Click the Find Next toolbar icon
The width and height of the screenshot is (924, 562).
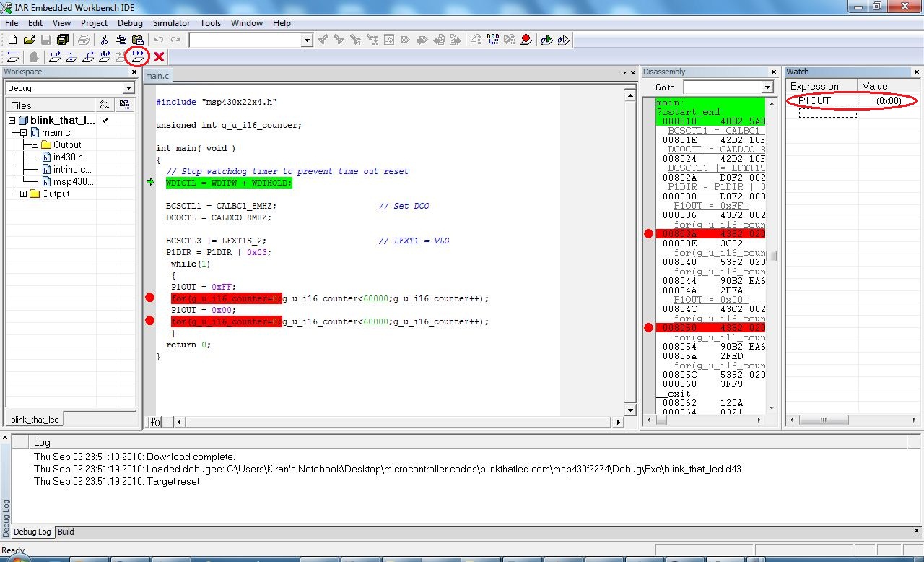[x=338, y=40]
